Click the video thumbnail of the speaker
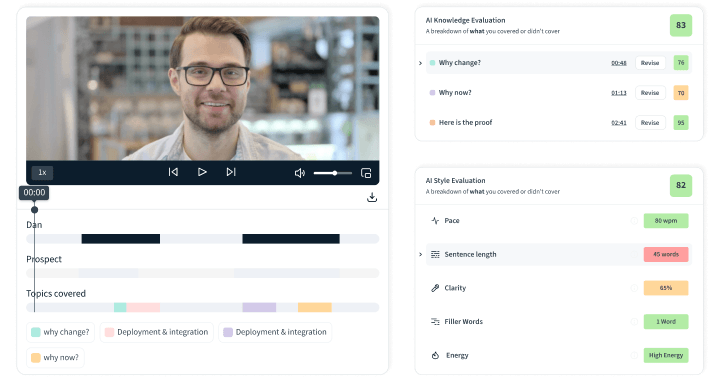713x382 pixels. point(202,88)
